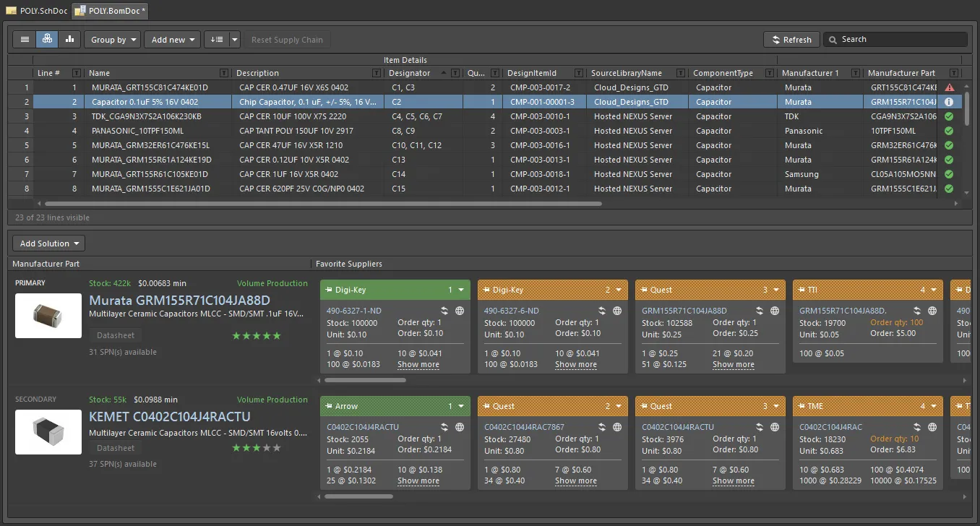Click primary suppliers horizontal scrollbar
The height and width of the screenshot is (526, 980).
tap(365, 379)
